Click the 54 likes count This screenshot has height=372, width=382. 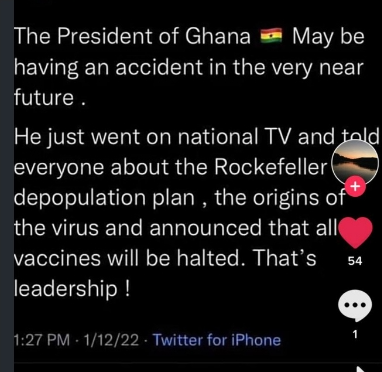pyautogui.click(x=355, y=261)
